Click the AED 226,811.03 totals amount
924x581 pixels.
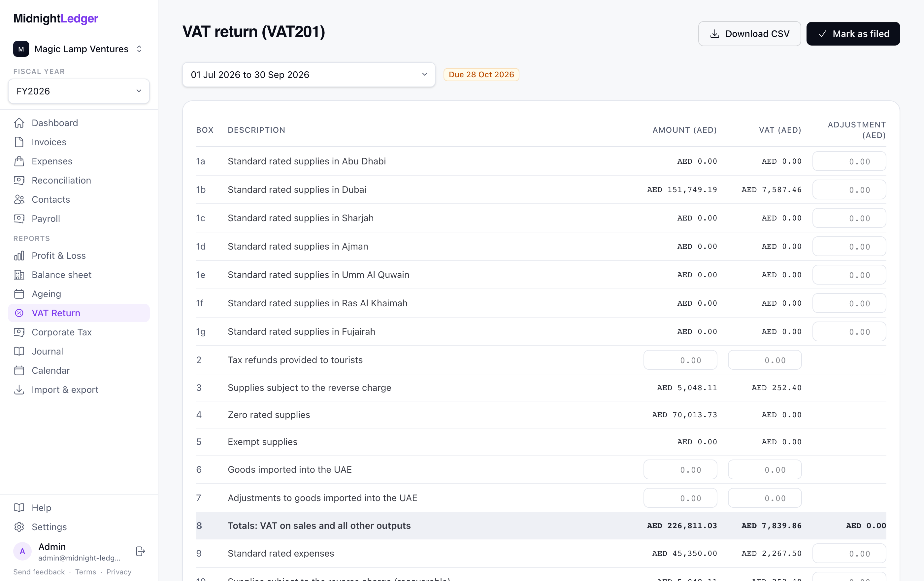click(682, 526)
